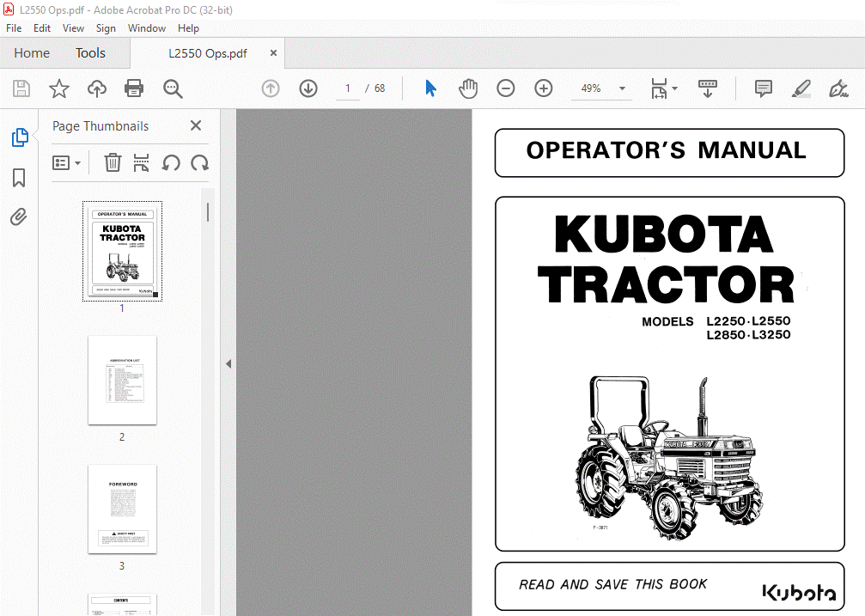Select page 1 thumbnail
Image resolution: width=865 pixels, height=616 pixels.
coord(123,251)
